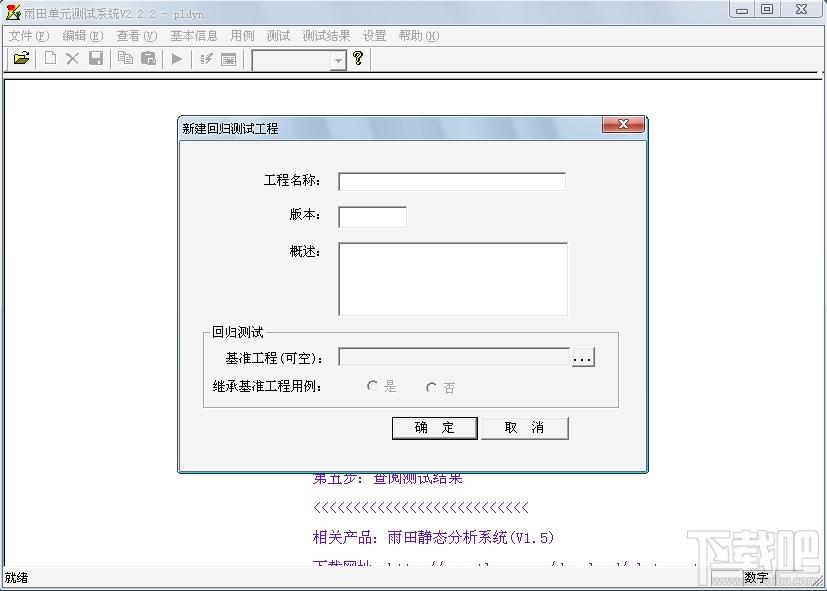The image size is (827, 591).
Task: Click the save floppy disk icon
Action: pyautogui.click(x=95, y=59)
